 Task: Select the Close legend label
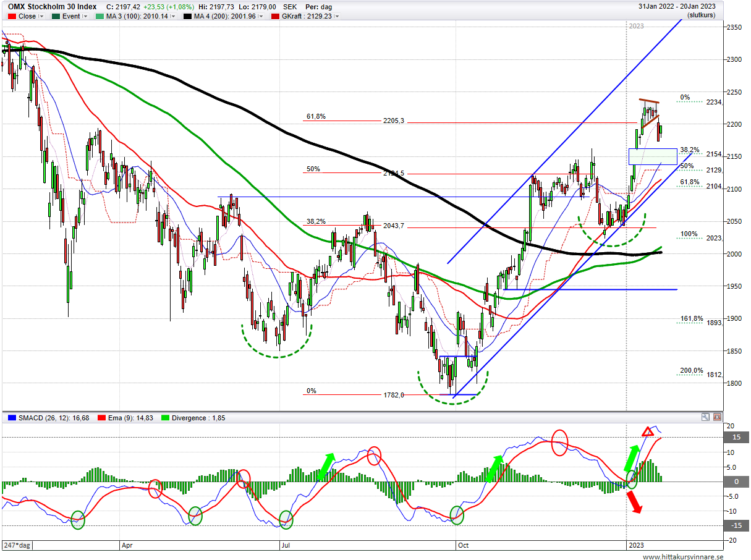tap(27, 17)
